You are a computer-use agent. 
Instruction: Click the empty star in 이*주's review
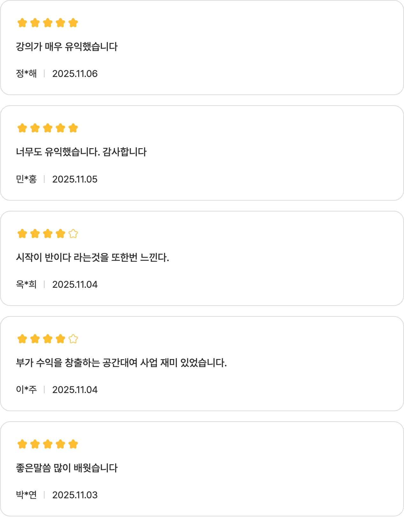click(73, 339)
